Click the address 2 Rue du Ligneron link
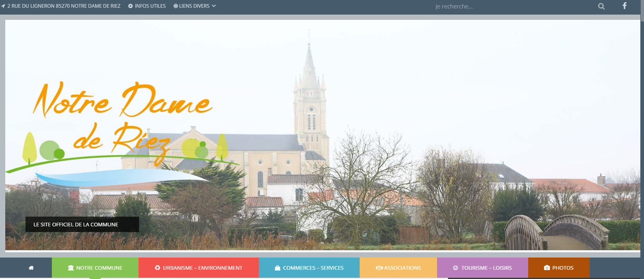 pos(64,6)
